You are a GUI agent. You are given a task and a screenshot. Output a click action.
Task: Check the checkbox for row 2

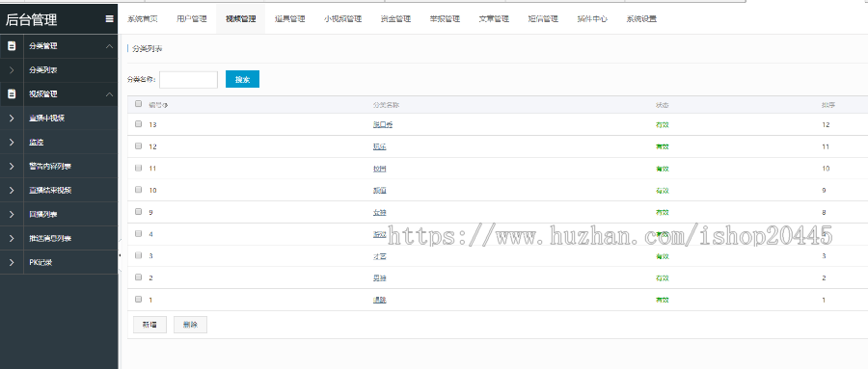point(138,277)
